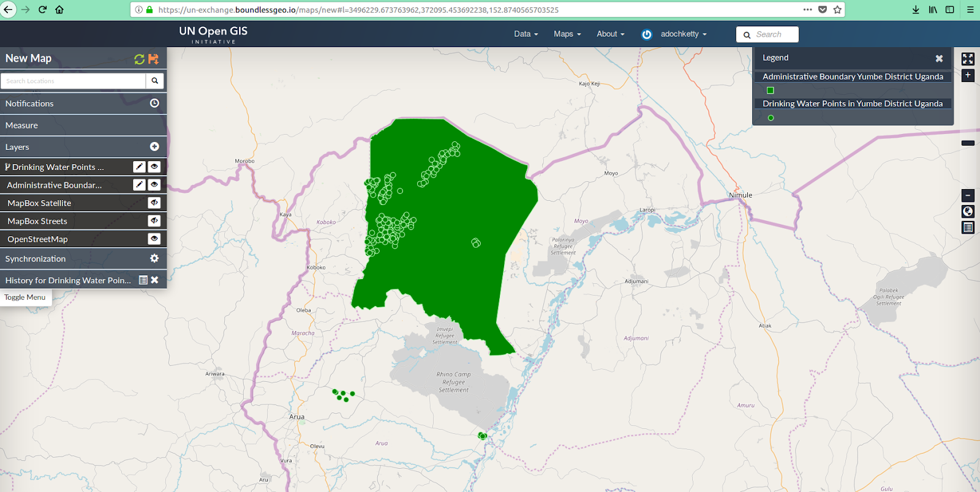Click the green refresh map icon
Viewport: 980px width, 492px height.
[x=139, y=59]
